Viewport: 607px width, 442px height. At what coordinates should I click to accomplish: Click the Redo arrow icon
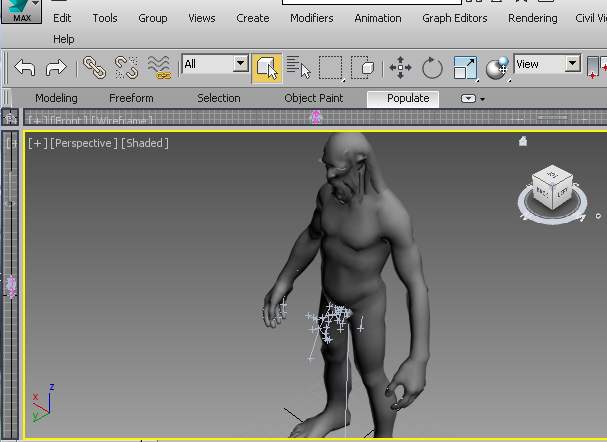click(x=56, y=68)
